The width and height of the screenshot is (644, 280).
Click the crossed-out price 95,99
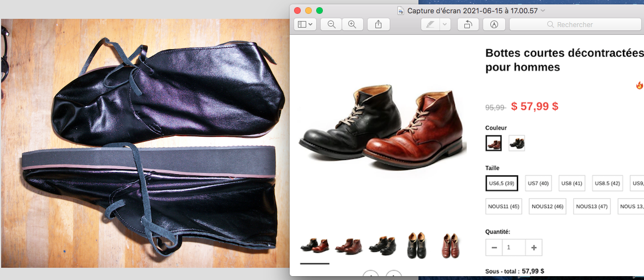tap(495, 107)
